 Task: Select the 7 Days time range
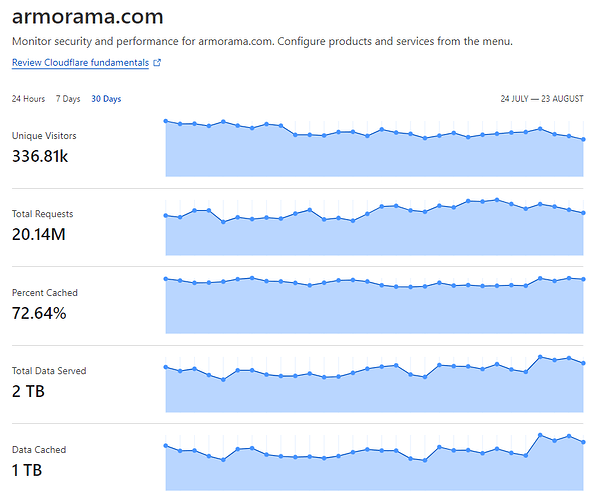click(x=68, y=99)
